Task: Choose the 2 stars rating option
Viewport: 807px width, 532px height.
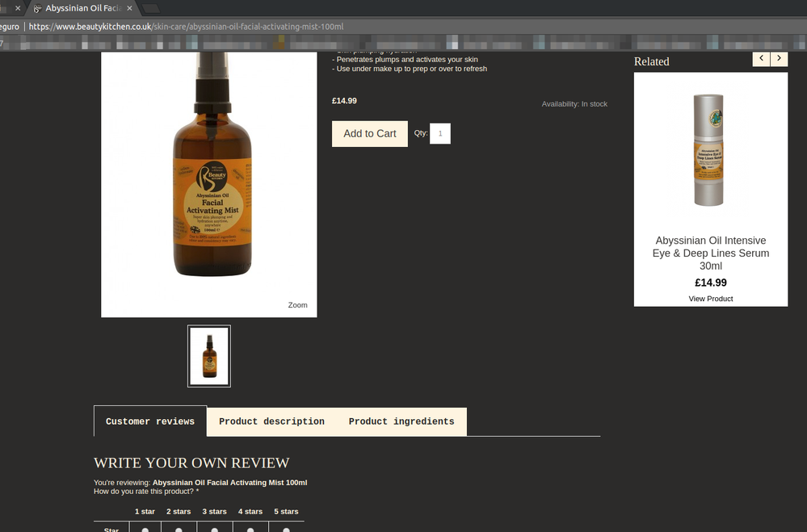Action: point(179,530)
